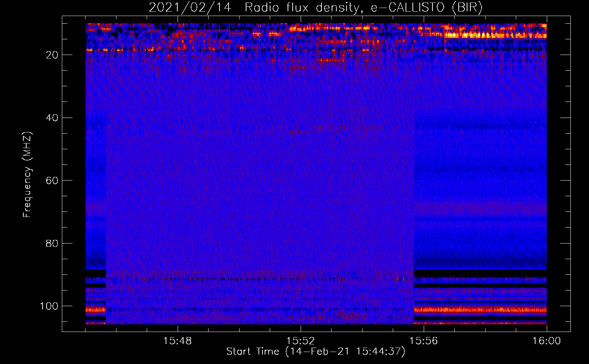
Task: Click the 100 MHz frequency tick label
Action: point(49,306)
